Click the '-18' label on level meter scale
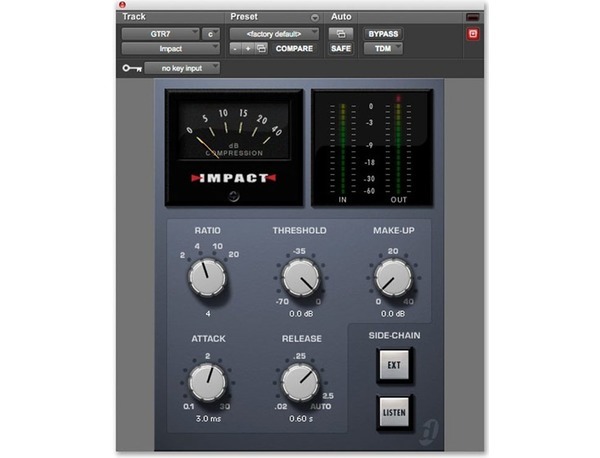 (x=369, y=163)
